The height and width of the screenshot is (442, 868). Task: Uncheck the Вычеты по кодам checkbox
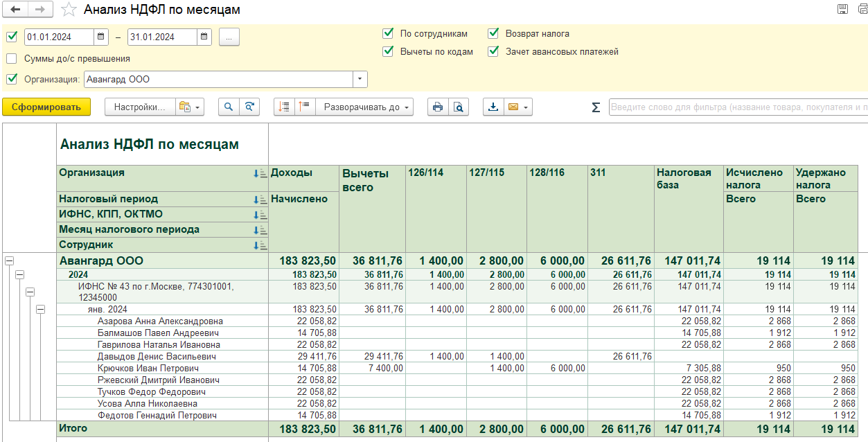click(388, 51)
